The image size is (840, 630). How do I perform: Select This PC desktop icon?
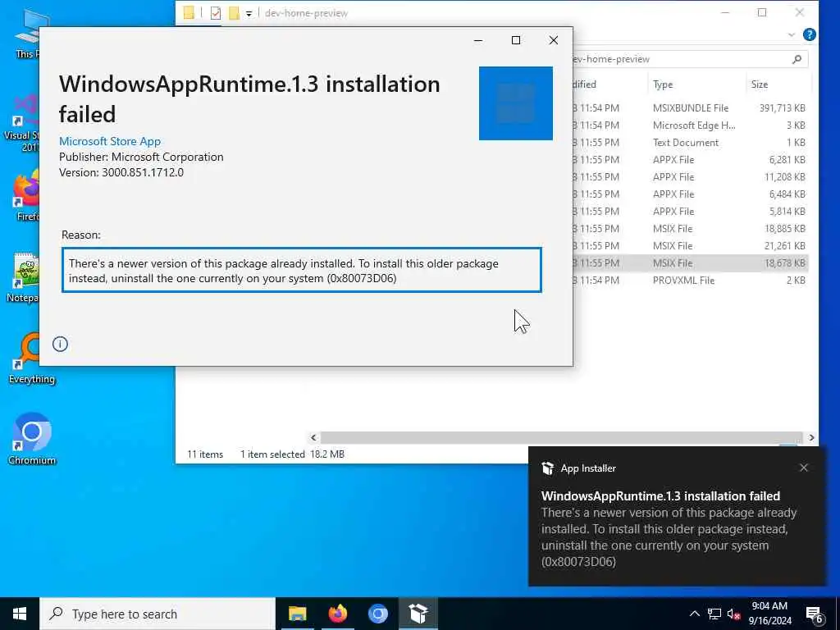28,33
